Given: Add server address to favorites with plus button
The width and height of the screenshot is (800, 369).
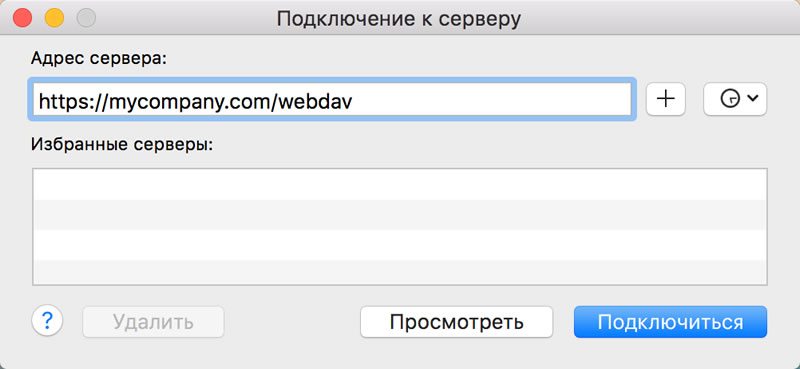Looking at the screenshot, I should tap(665, 99).
